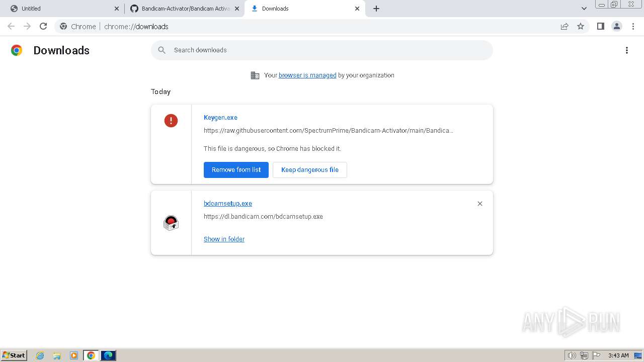This screenshot has width=644, height=362.
Task: Select the Downloads tab
Action: click(x=305, y=9)
